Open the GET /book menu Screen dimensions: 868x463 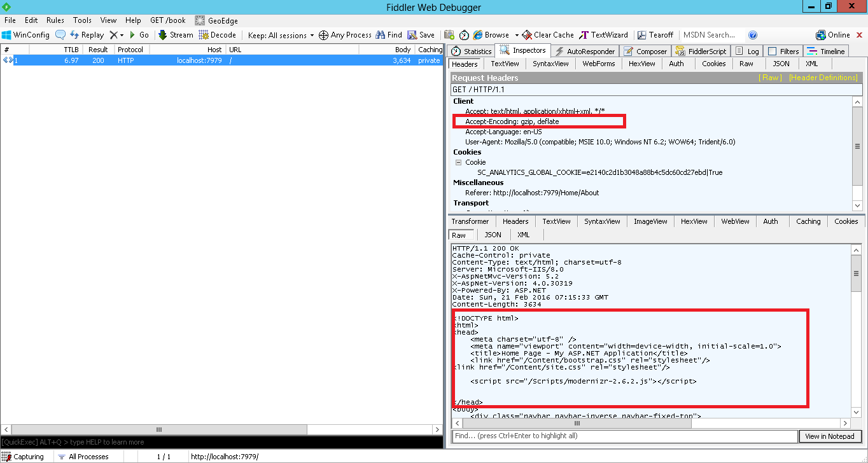(168, 20)
